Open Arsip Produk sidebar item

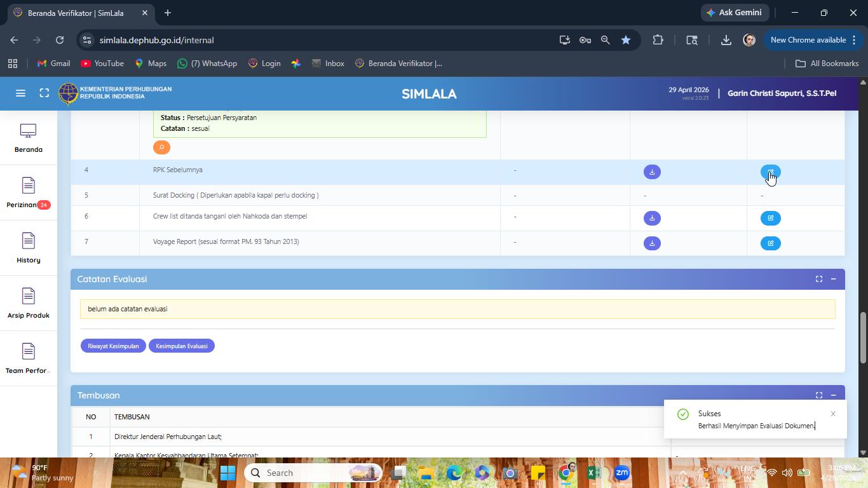coord(28,303)
